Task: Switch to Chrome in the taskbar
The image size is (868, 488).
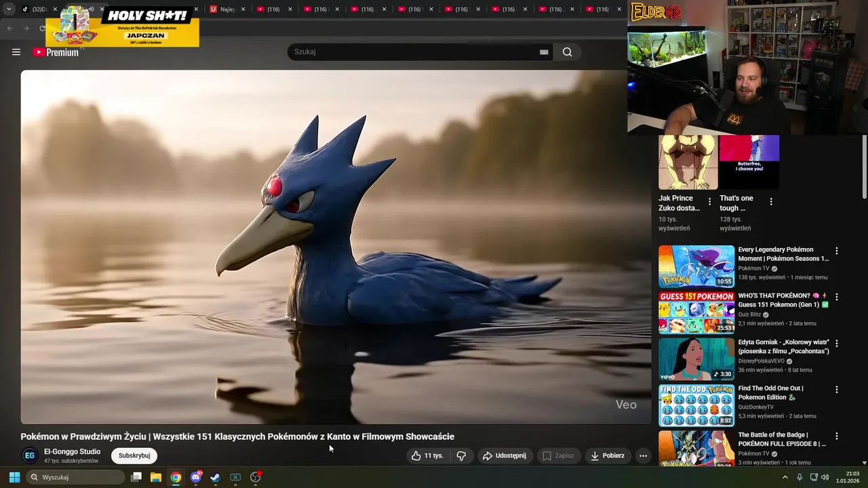Action: click(176, 477)
